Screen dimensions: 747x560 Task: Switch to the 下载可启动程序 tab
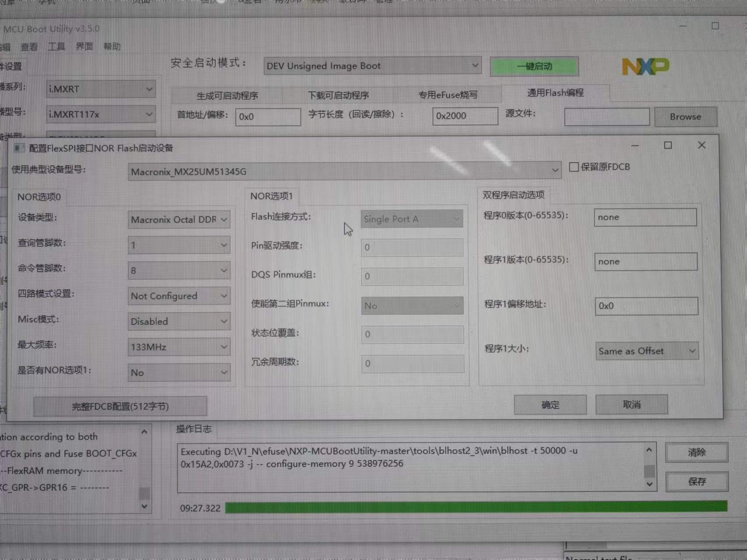338,95
